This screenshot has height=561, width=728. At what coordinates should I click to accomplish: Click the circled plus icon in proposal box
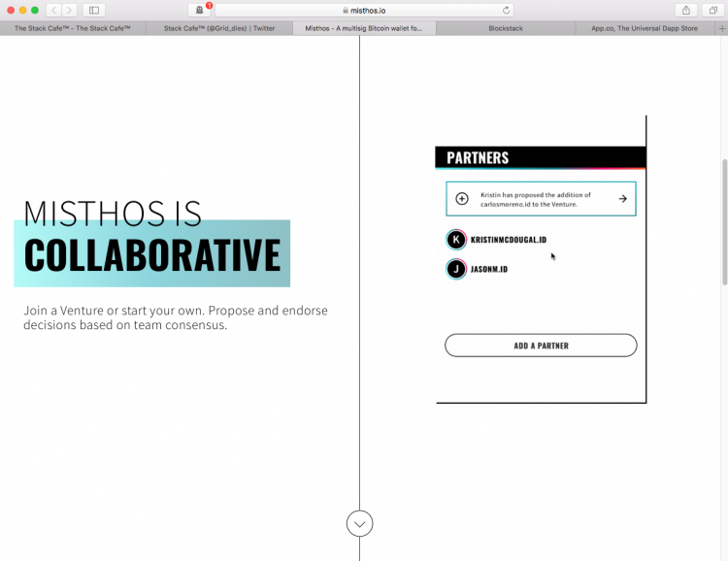coord(461,199)
